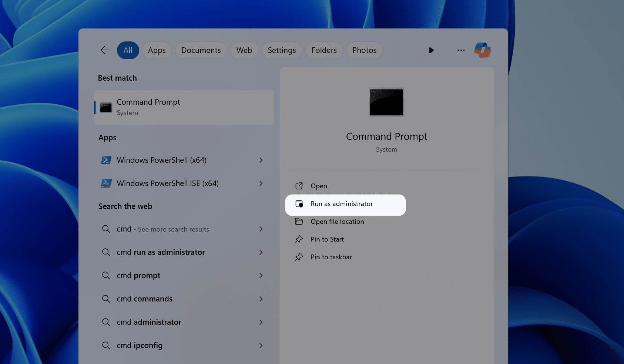The height and width of the screenshot is (364, 624).
Task: Expand Windows PowerShell ISE (x64) chevron
Action: pyautogui.click(x=261, y=183)
